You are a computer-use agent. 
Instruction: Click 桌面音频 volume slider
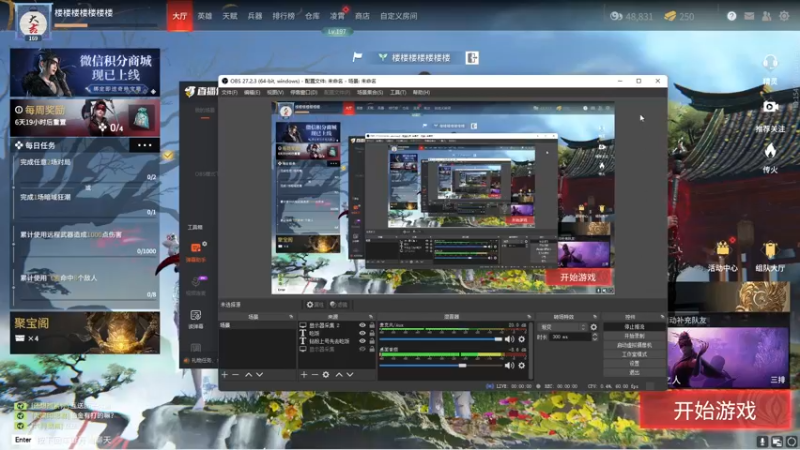(440, 366)
